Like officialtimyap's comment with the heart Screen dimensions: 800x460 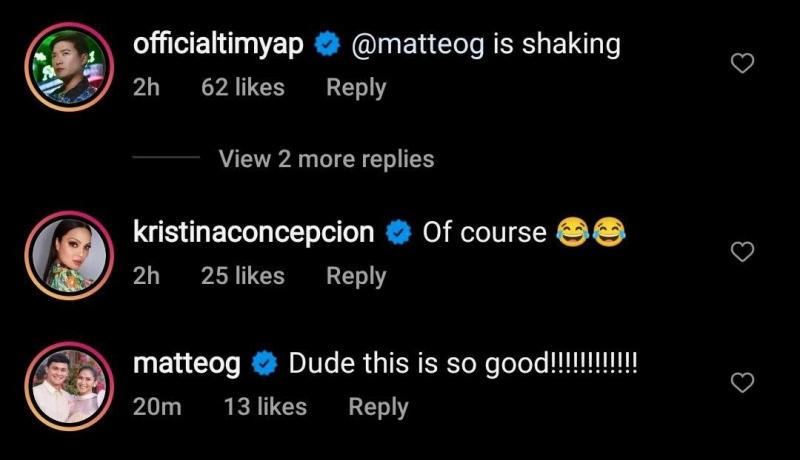[x=742, y=64]
